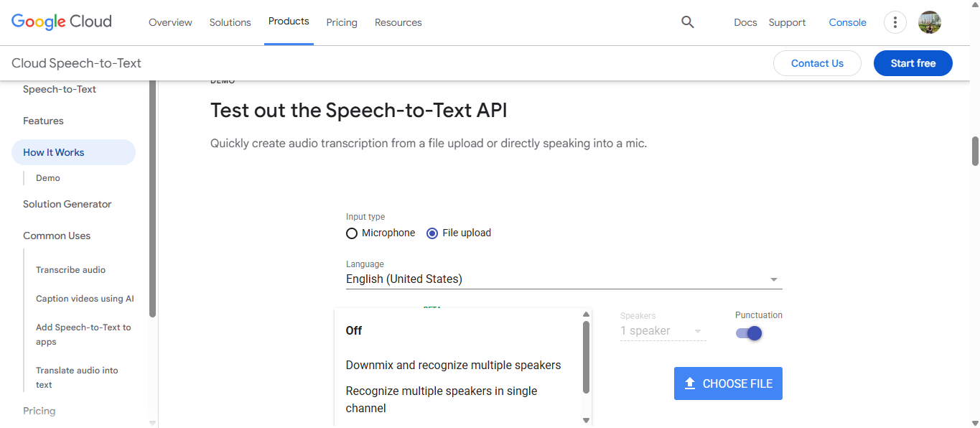Click the Contact Us button
This screenshot has height=428, width=980.
817,63
